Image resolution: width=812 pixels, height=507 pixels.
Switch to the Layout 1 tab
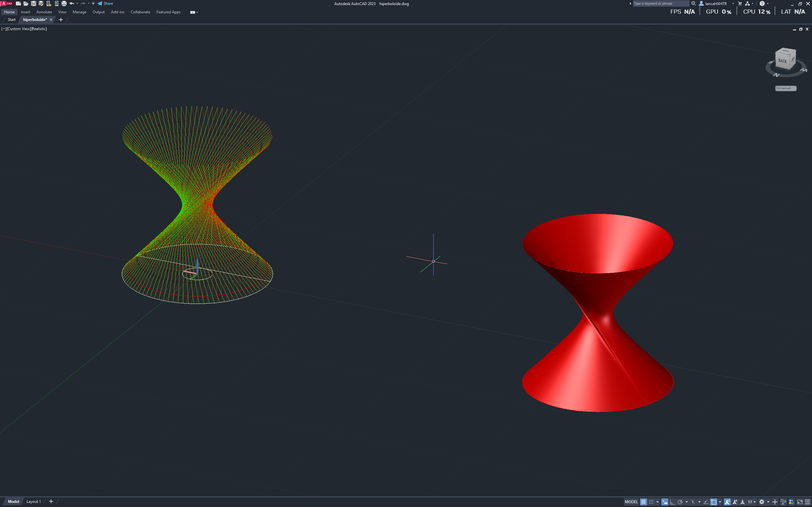tap(34, 502)
